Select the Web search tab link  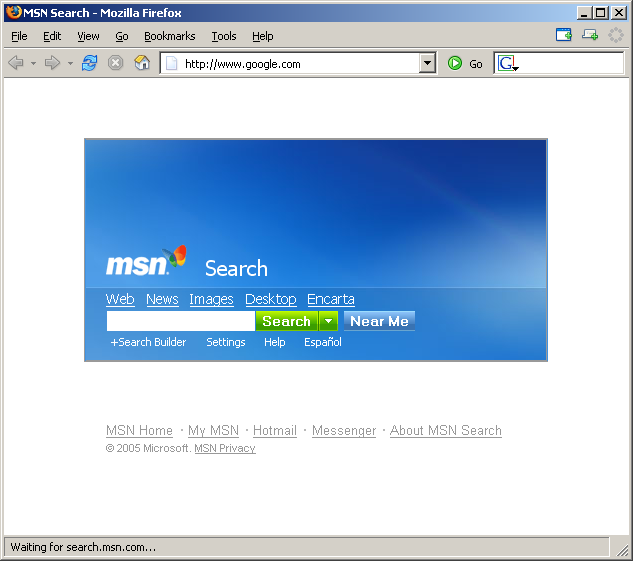[x=120, y=299]
